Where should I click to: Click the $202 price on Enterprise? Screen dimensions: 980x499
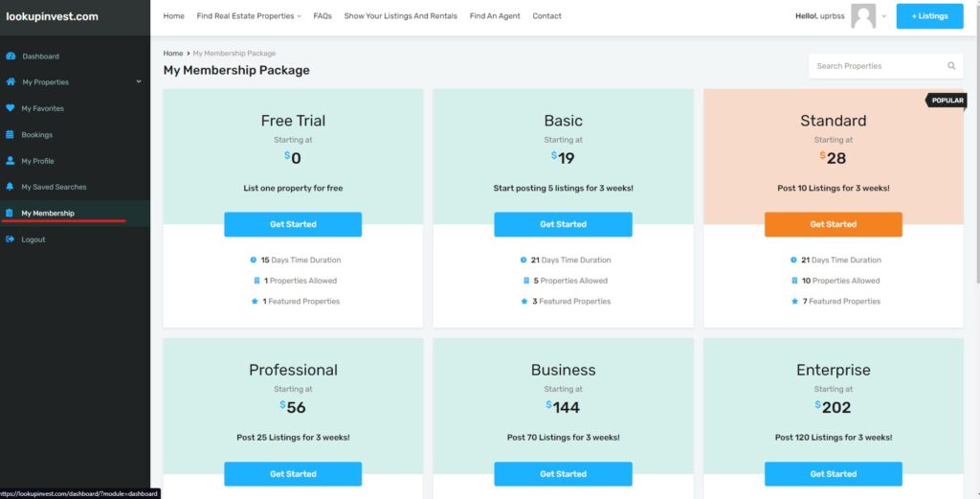[834, 407]
